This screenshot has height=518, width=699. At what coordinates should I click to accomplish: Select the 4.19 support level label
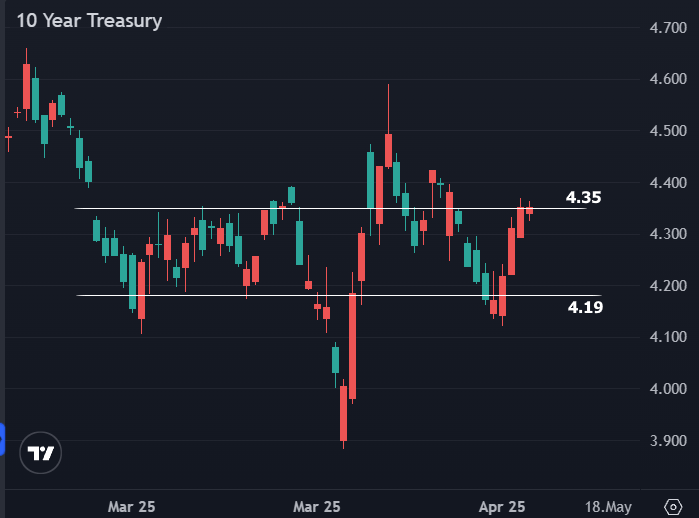(x=585, y=307)
